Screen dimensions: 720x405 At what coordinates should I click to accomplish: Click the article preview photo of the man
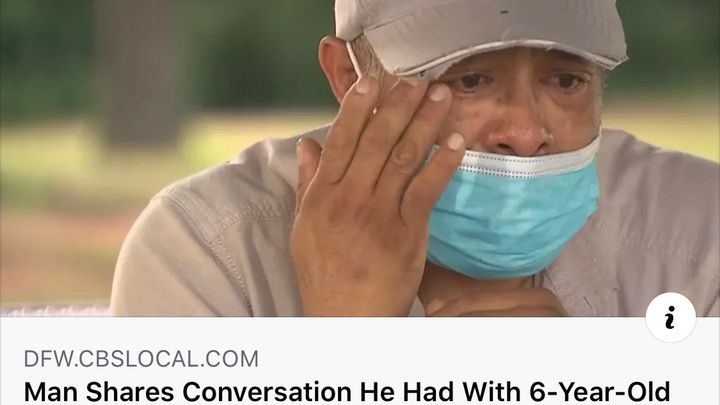tap(360, 158)
